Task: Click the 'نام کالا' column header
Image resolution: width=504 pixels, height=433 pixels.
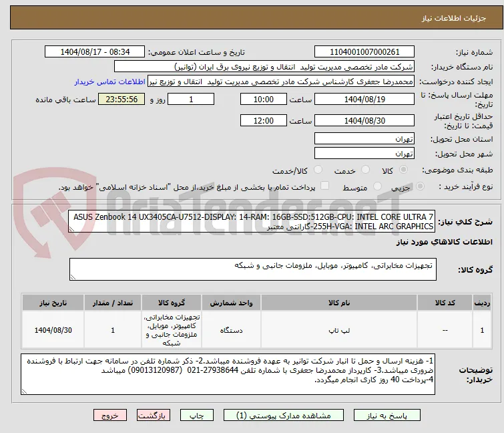Action: (x=339, y=303)
